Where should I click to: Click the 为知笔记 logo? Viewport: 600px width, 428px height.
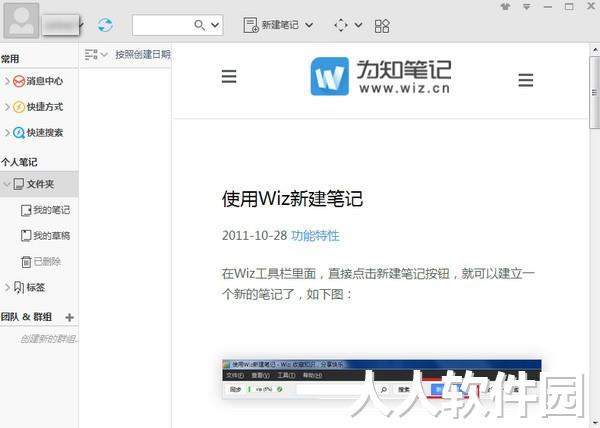tap(381, 76)
